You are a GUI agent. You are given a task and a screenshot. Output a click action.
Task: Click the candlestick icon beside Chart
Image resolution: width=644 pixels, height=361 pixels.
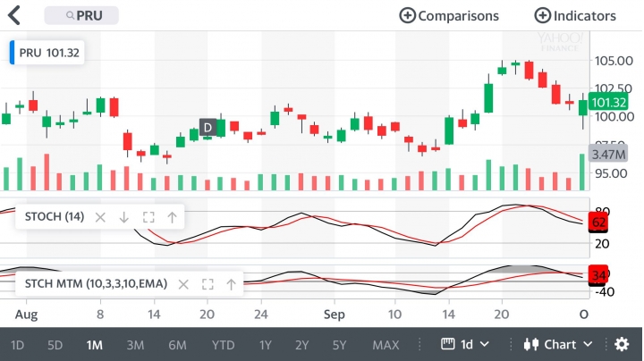[x=531, y=344]
